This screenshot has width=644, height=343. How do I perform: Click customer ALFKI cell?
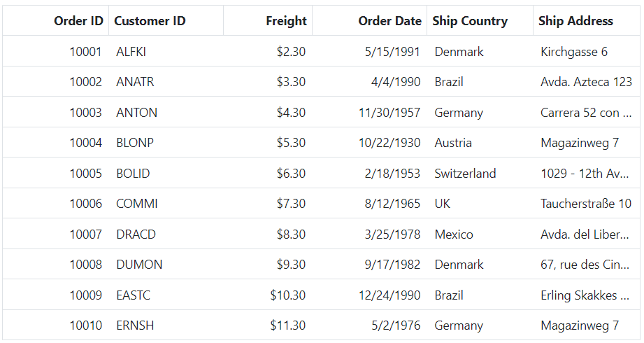click(166, 51)
